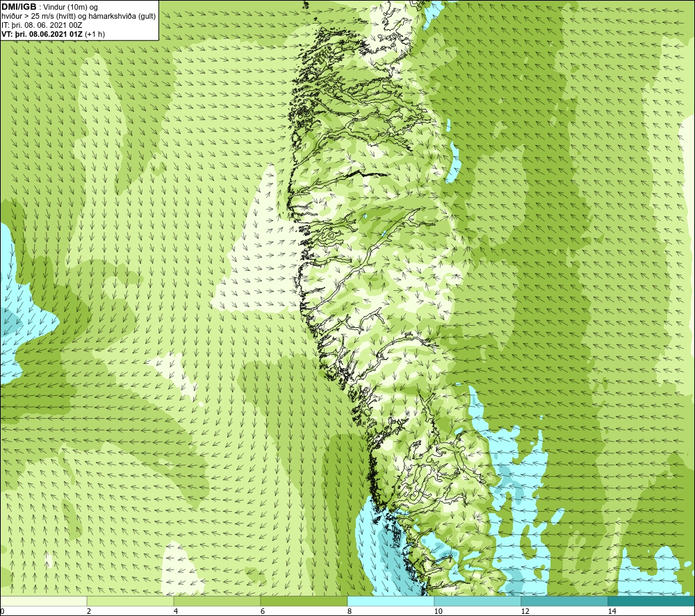Click the 4–6 m/s green colour bar segment
This screenshot has width=695, height=616.
tap(217, 601)
